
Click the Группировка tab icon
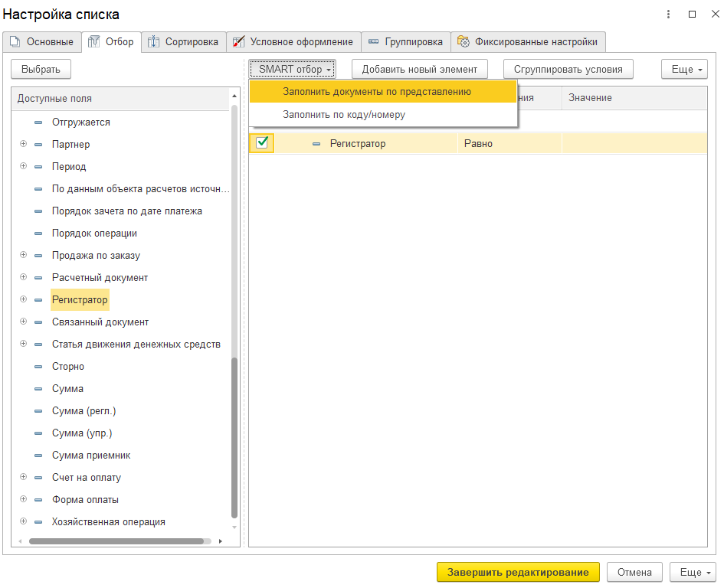(373, 41)
